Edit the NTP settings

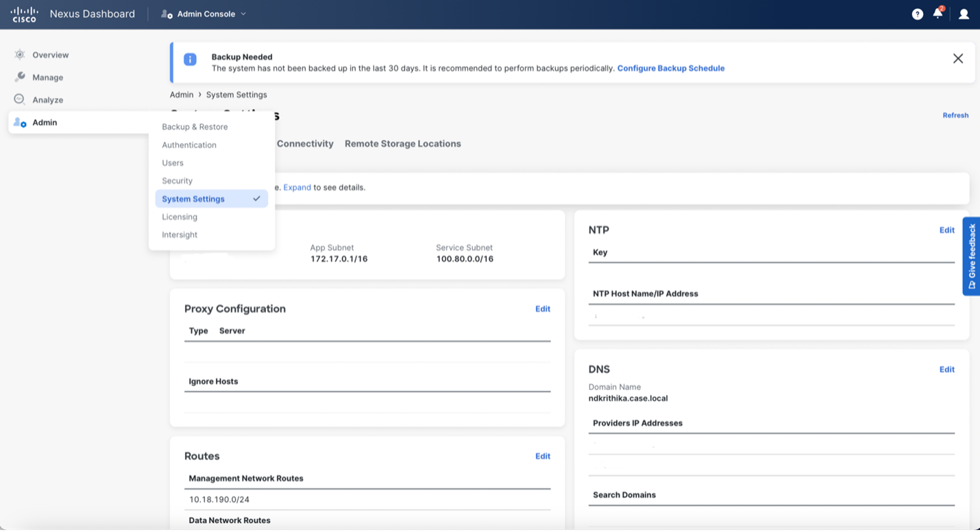click(946, 230)
